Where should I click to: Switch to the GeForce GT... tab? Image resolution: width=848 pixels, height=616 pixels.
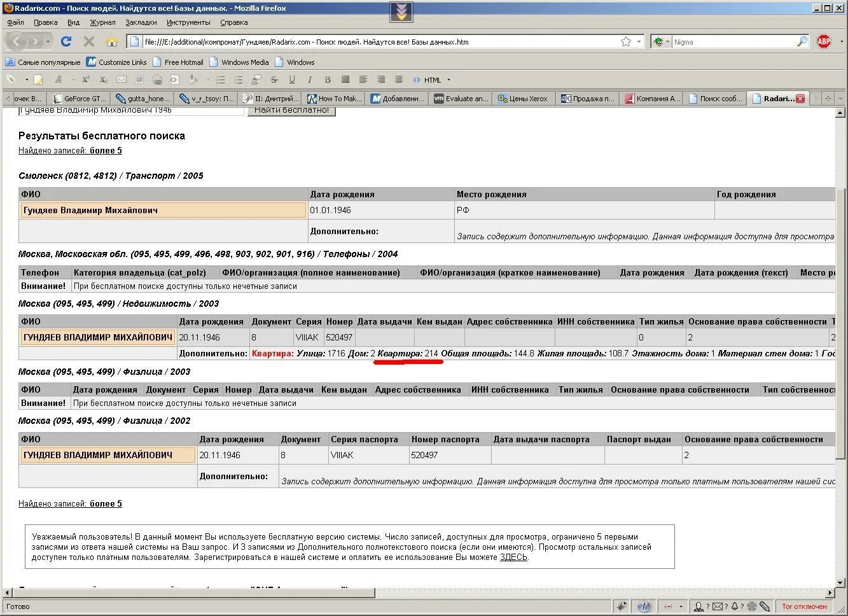click(x=80, y=99)
